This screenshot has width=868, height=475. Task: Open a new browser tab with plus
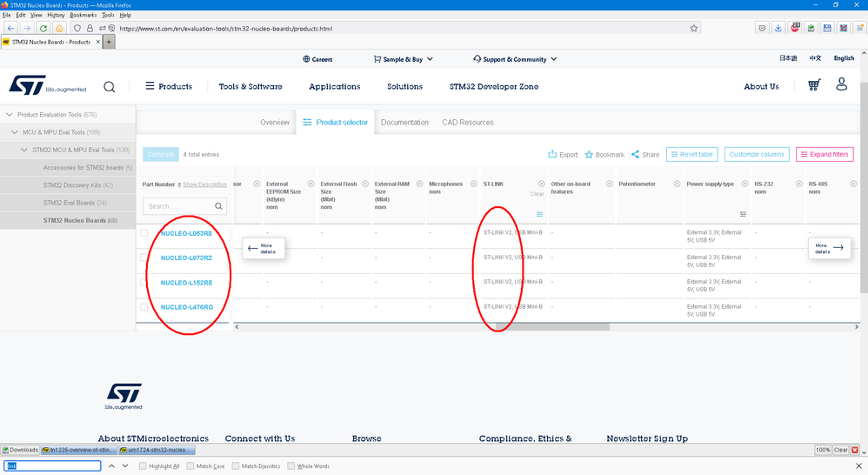pos(109,42)
